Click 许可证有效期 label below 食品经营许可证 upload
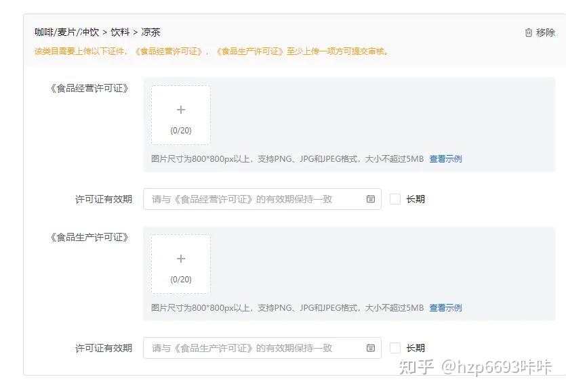566x392 pixels. [103, 199]
